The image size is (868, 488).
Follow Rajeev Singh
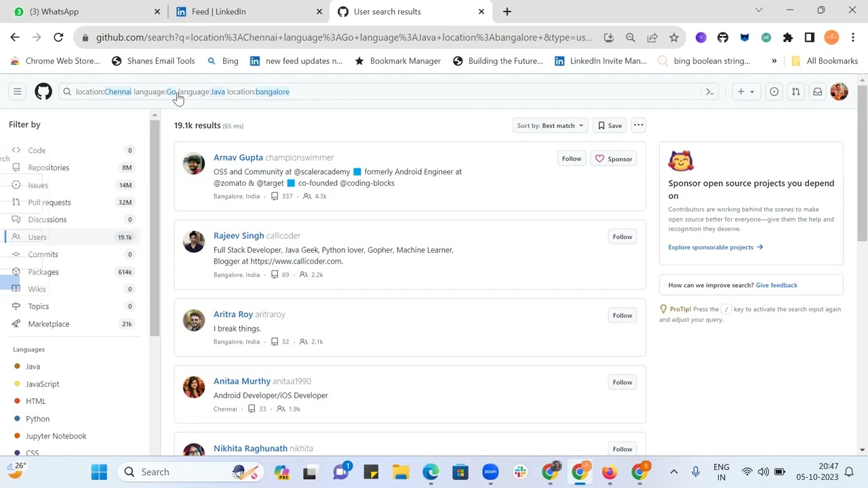(623, 237)
